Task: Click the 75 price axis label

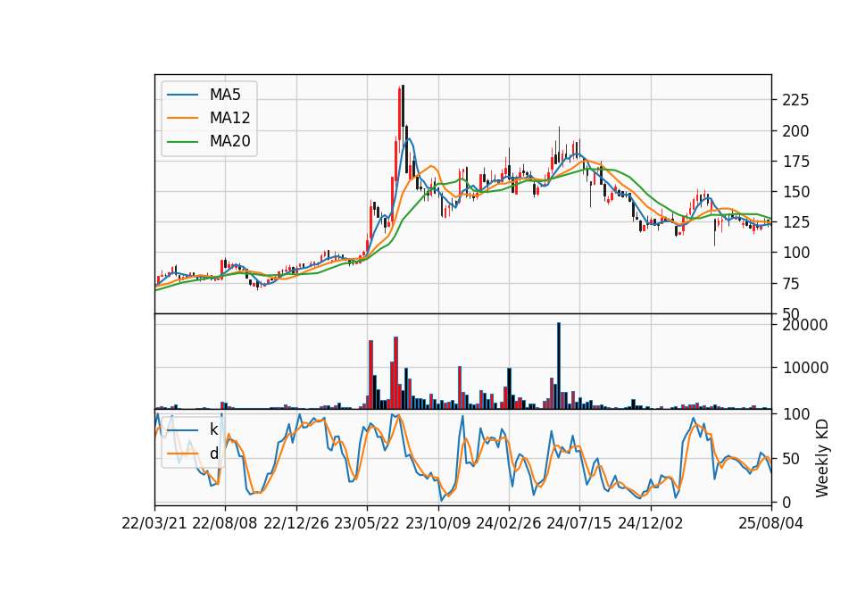Action: 791,284
